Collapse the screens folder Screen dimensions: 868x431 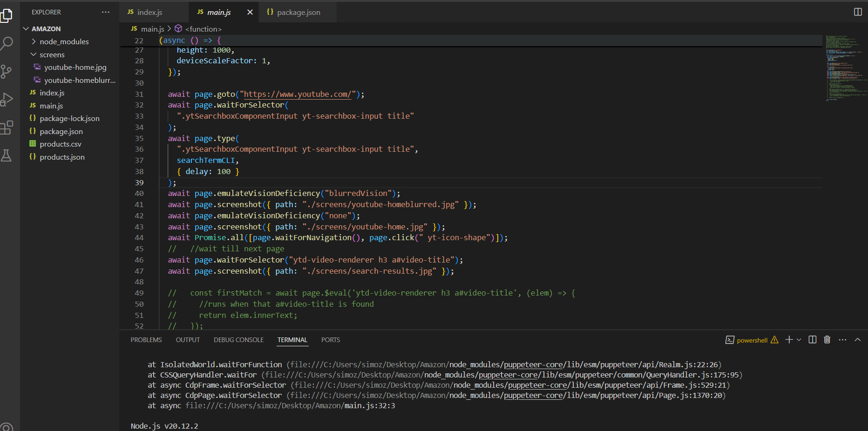coord(70,55)
